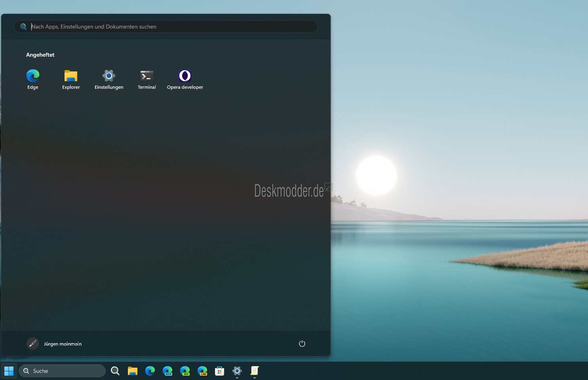Switch to the Notepad taskbar icon
The height and width of the screenshot is (380, 588).
[255, 371]
